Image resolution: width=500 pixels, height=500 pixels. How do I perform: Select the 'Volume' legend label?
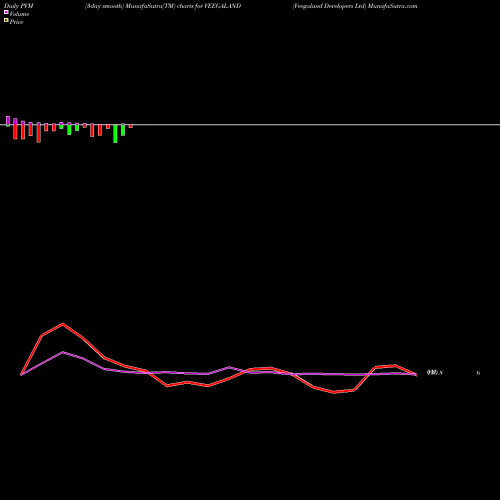(19, 14)
